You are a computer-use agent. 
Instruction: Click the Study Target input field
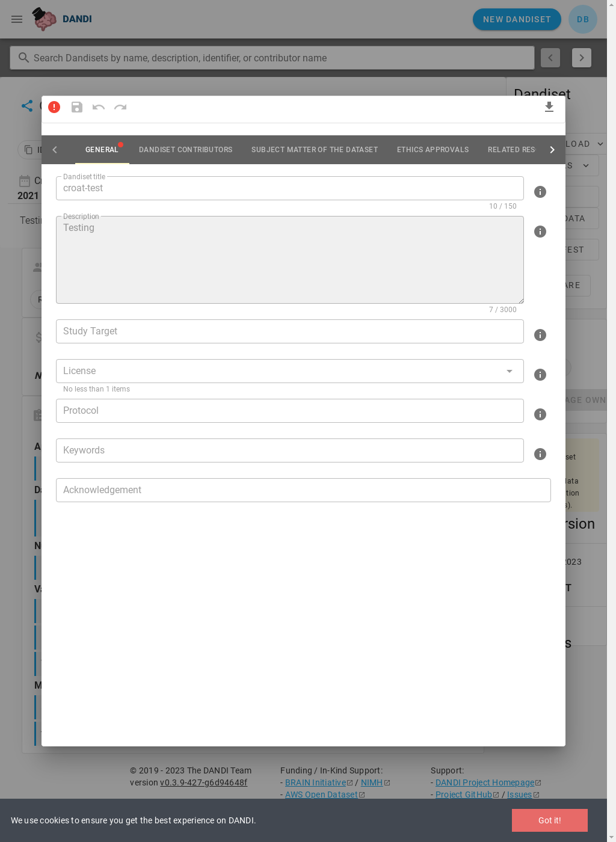pyautogui.click(x=290, y=331)
